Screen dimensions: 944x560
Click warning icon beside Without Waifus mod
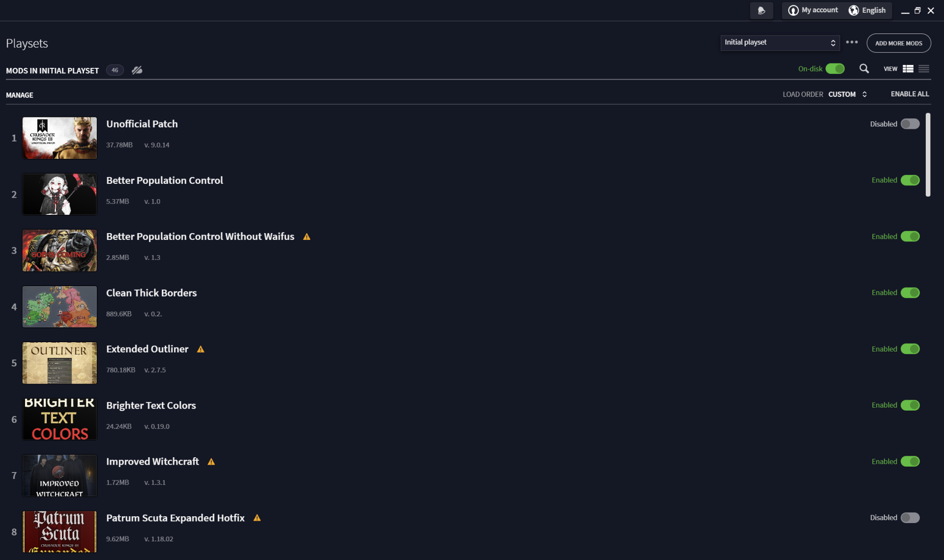307,237
